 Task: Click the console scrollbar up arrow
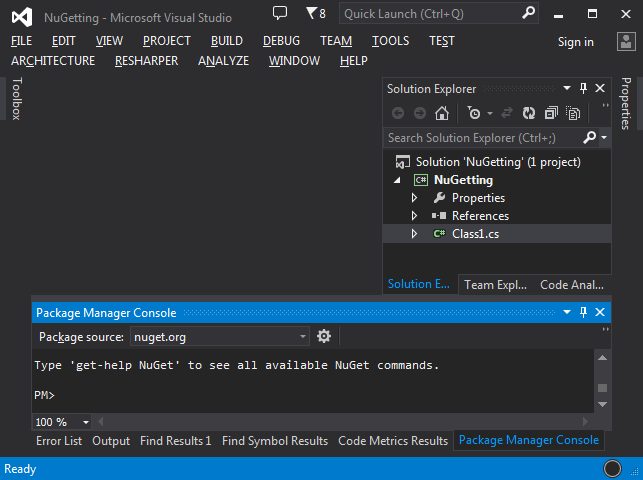click(x=602, y=358)
